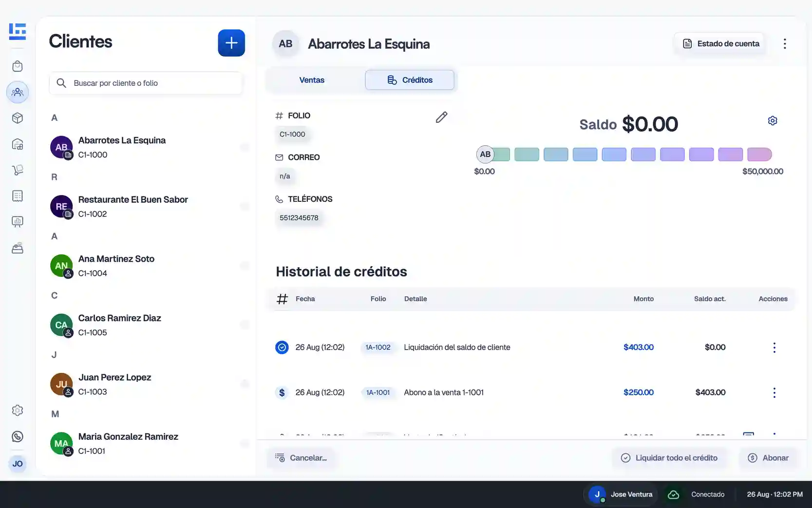812x508 pixels.
Task: Focus the Buscar por cliente o folio field
Action: click(146, 83)
